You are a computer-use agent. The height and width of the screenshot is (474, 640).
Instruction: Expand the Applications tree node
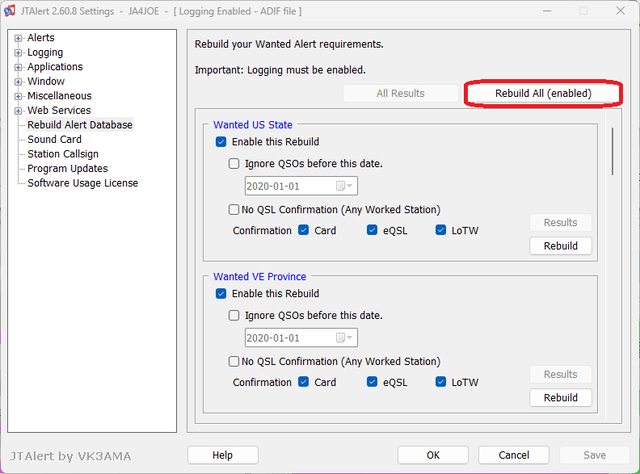18,67
